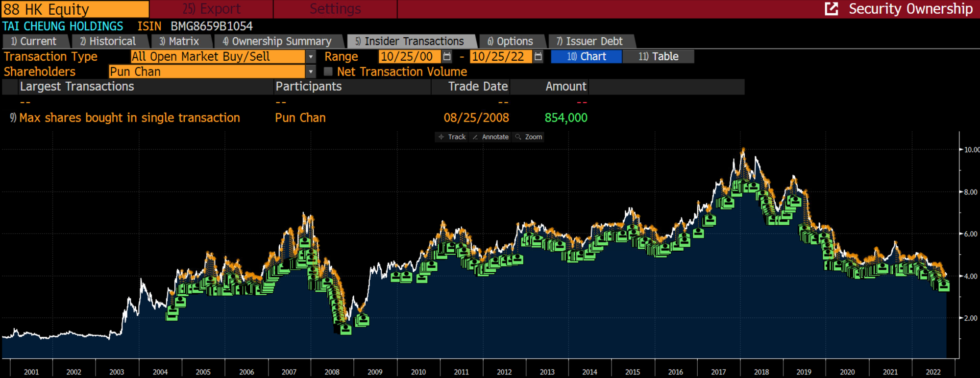Open the end date calendar picker
Image resolution: width=980 pixels, height=378 pixels.
pos(538,57)
